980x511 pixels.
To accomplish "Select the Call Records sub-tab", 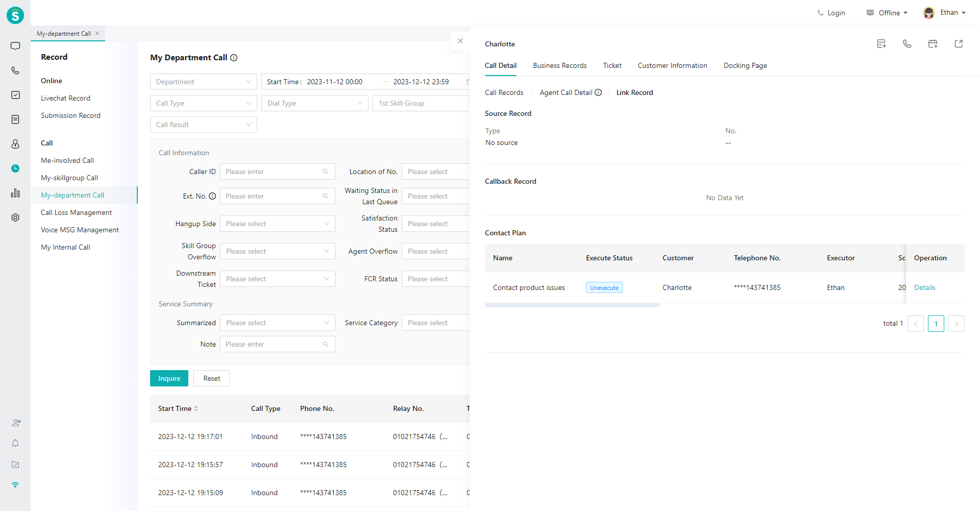I will (x=504, y=92).
